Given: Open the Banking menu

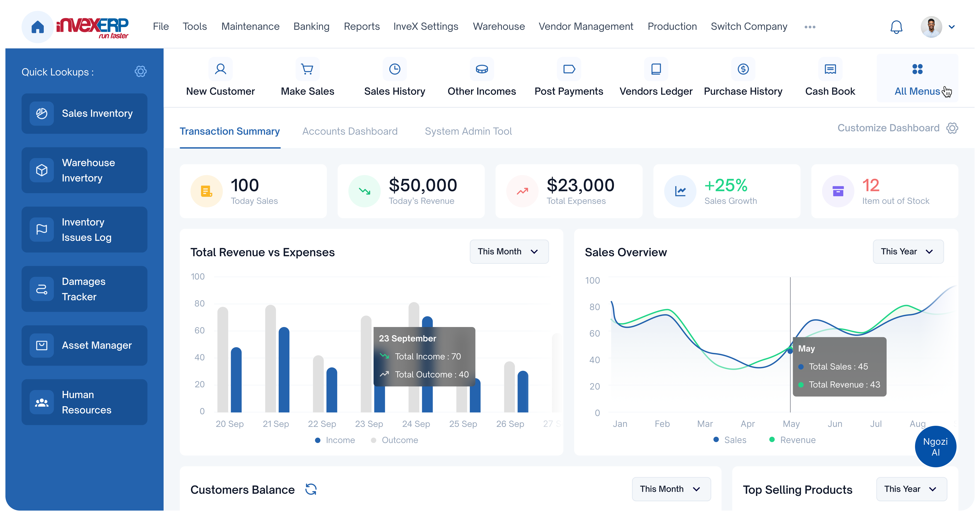Looking at the screenshot, I should click(311, 26).
